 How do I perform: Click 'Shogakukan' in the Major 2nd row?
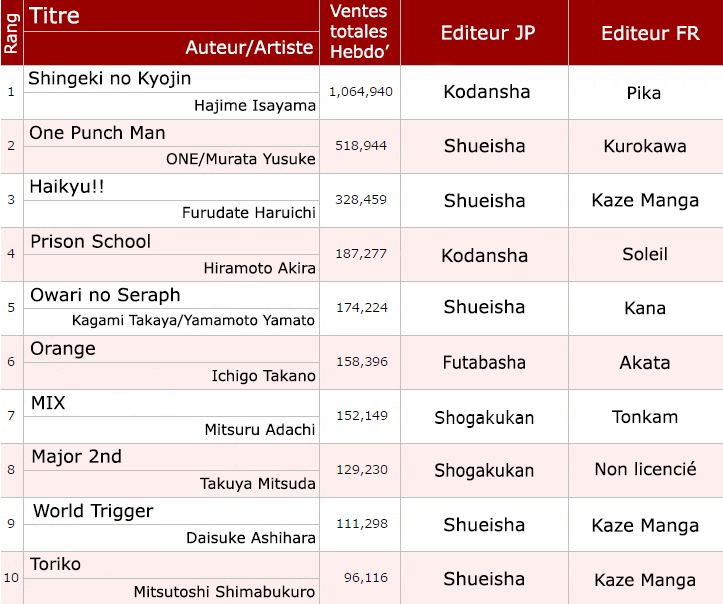point(484,471)
